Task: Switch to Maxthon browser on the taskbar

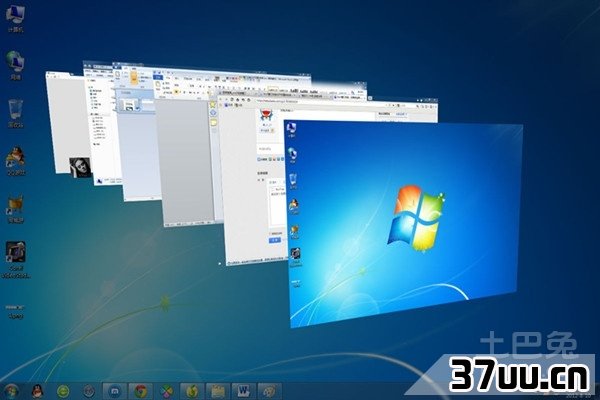Action: point(114,391)
